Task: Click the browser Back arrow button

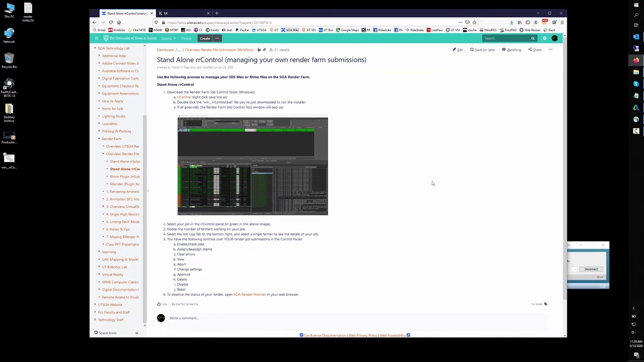Action: click(95, 23)
